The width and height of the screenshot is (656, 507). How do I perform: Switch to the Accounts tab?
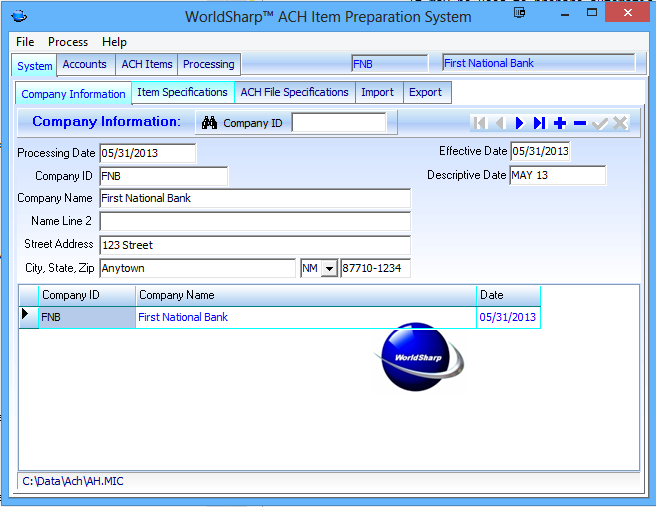coord(85,64)
